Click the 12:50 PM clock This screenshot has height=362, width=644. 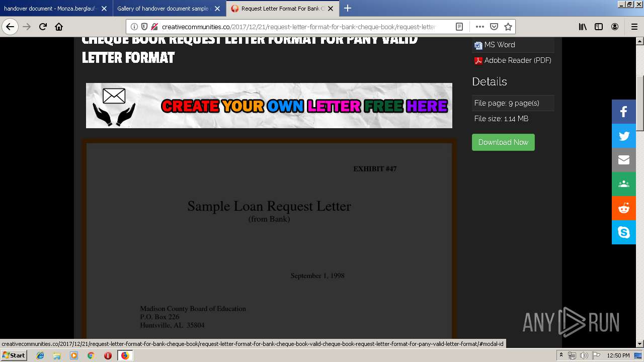pyautogui.click(x=618, y=355)
